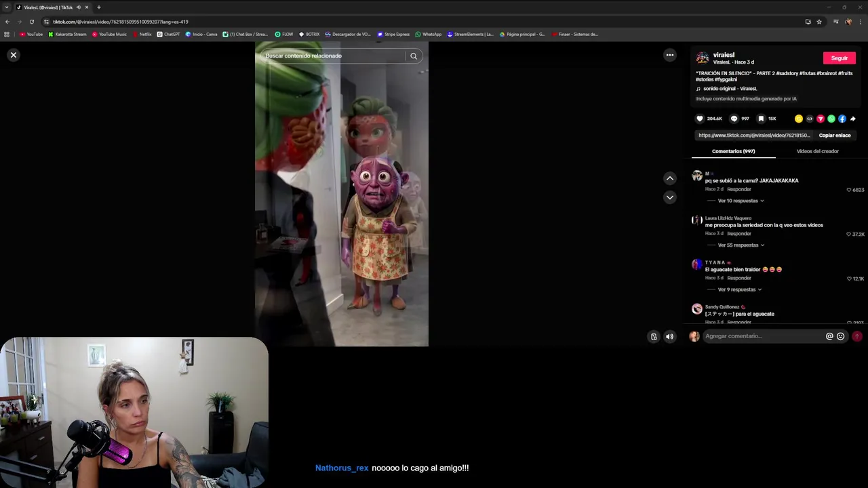
Task: Click into 'Agregar comentario' field
Action: 763,336
